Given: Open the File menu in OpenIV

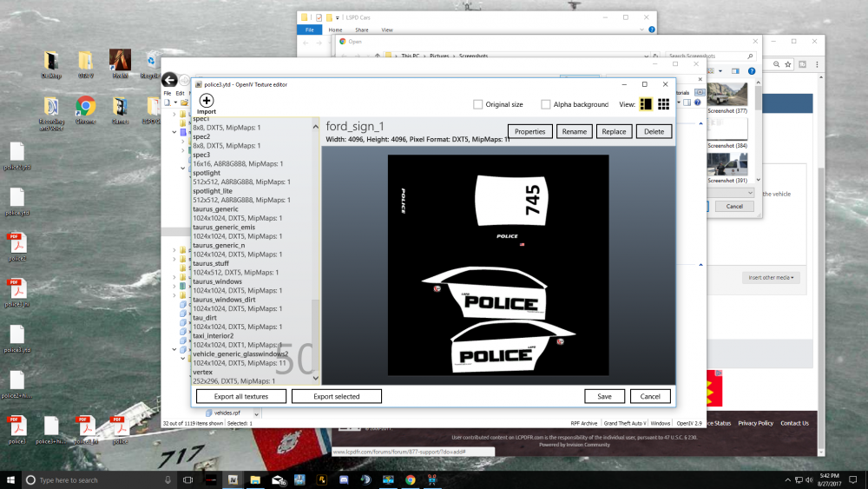Looking at the screenshot, I should tap(168, 93).
